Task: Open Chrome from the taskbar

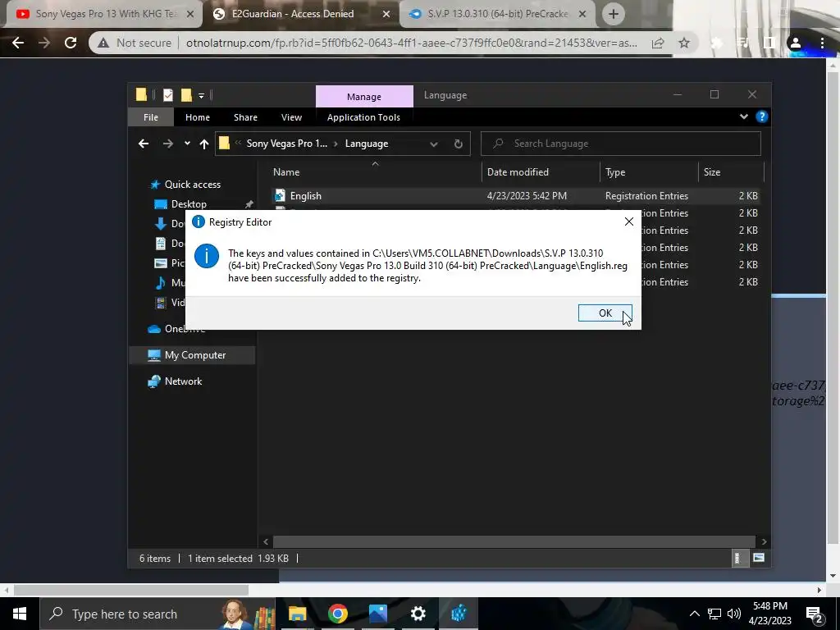Action: point(337,614)
